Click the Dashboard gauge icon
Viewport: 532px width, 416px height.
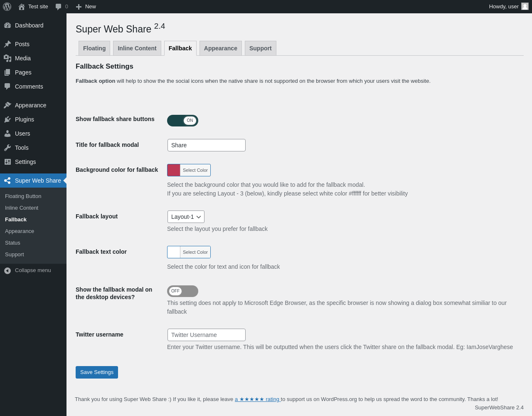[7, 25]
